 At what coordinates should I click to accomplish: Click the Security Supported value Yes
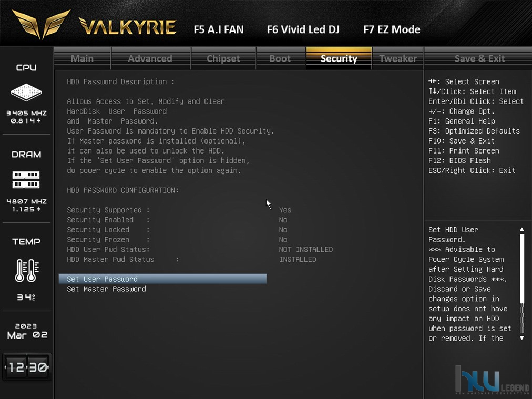[285, 210]
